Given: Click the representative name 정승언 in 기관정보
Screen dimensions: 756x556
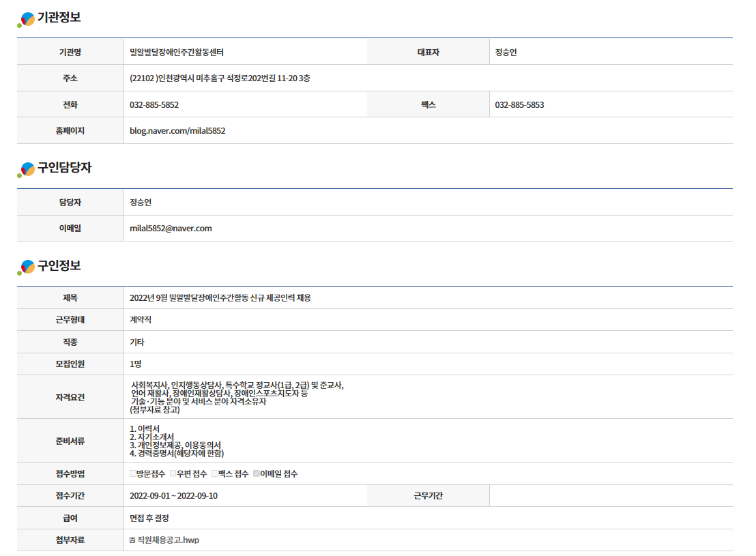Looking at the screenshot, I should 506,52.
